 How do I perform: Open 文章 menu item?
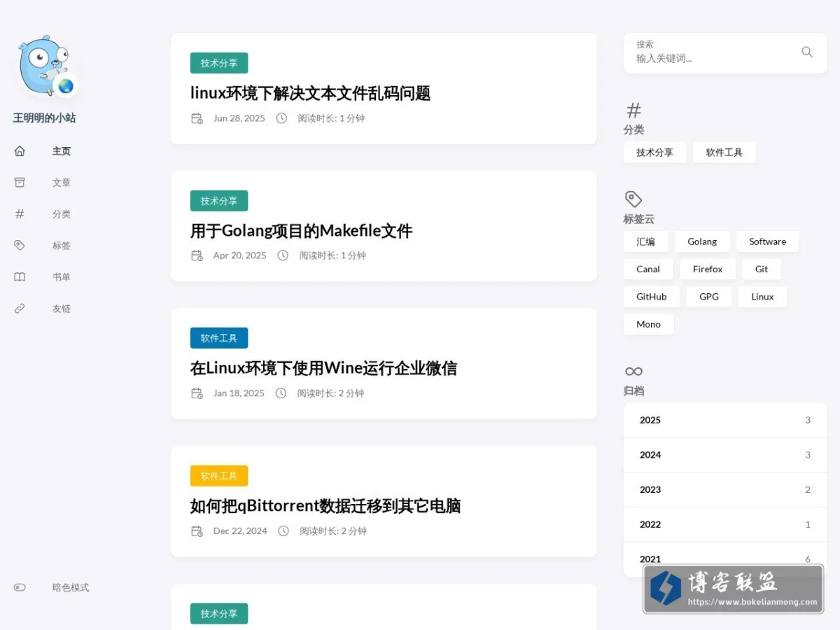point(62,183)
